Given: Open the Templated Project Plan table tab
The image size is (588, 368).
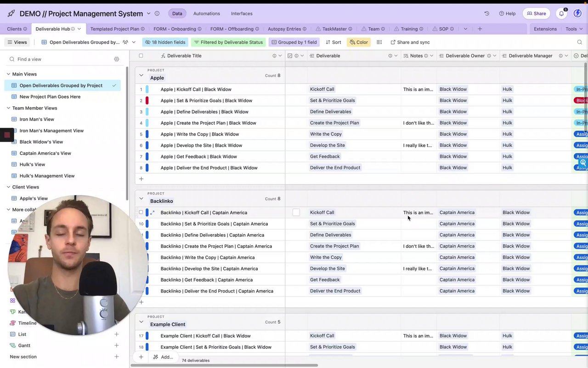Looking at the screenshot, I should [117, 29].
